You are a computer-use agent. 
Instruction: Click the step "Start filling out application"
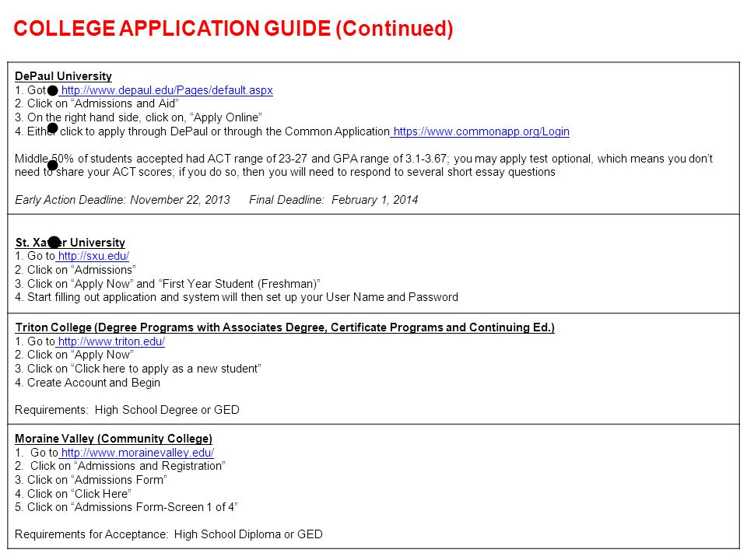coord(237,297)
